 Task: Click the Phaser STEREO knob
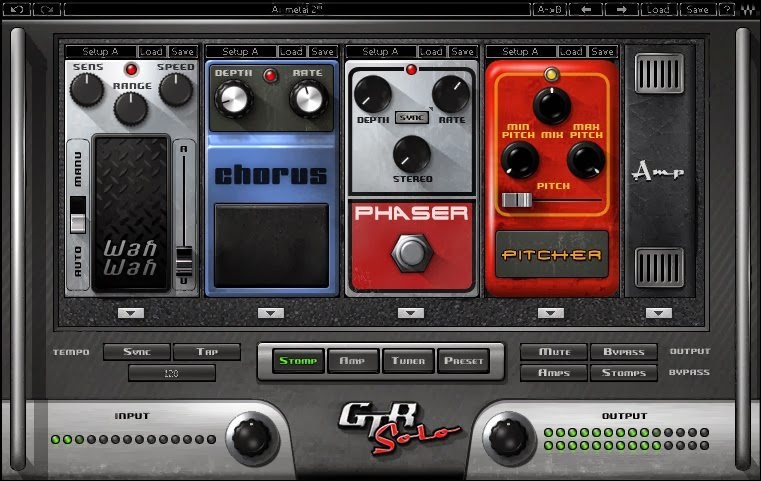pyautogui.click(x=412, y=154)
